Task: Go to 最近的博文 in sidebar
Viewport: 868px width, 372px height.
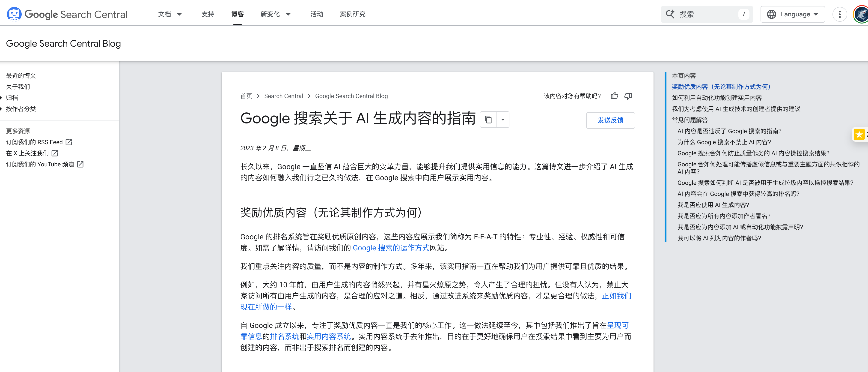Action: pyautogui.click(x=21, y=75)
